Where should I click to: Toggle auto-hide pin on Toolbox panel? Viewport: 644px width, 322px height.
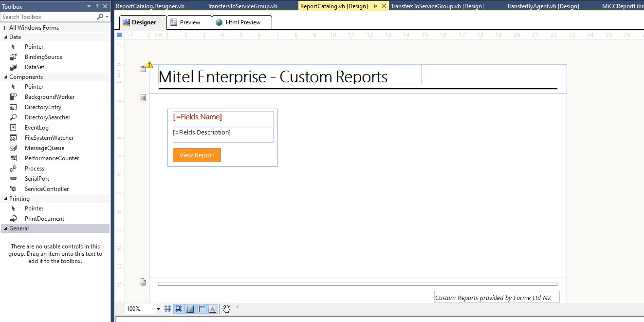click(97, 6)
